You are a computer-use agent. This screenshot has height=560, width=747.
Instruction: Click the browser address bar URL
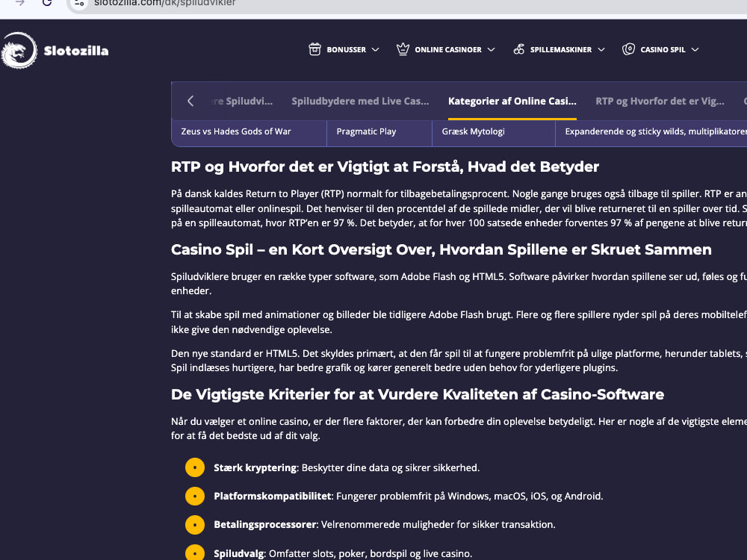[x=165, y=3]
